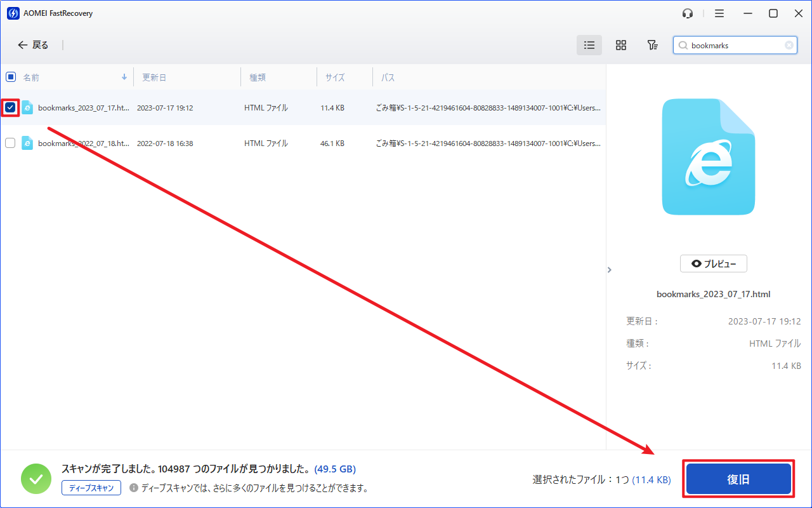Click the bookmarks_2022_07_18 HTML file icon
Screen dimensions: 812x508
point(27,143)
